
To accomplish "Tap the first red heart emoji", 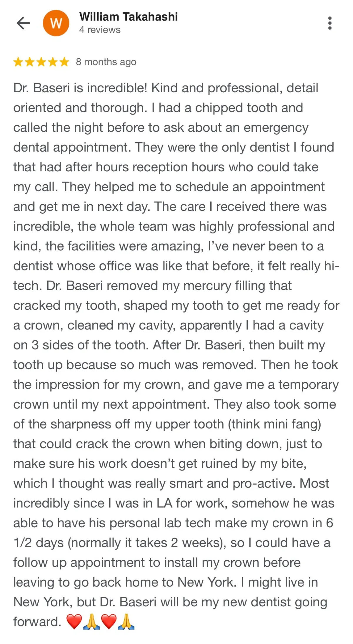I will click(74, 622).
